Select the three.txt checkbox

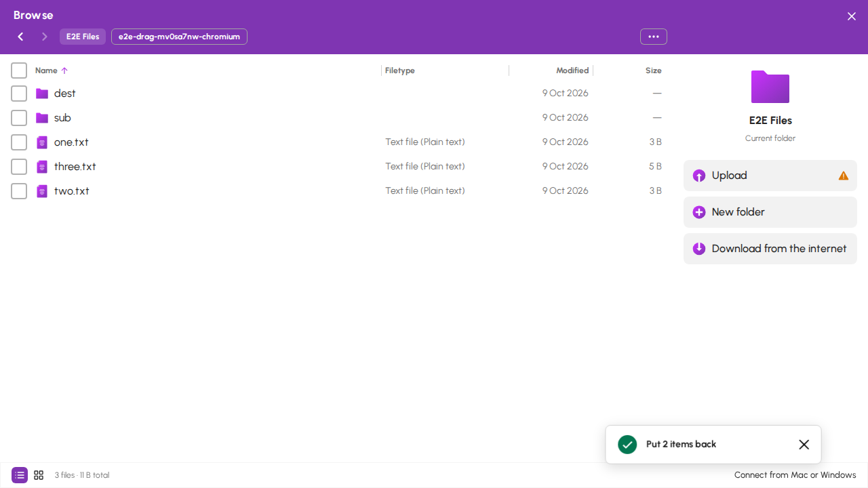coord(19,167)
